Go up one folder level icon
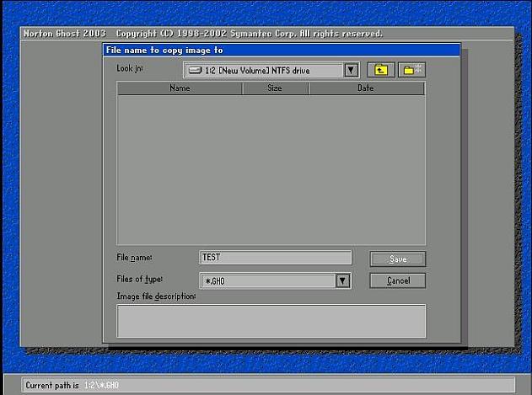The height and width of the screenshot is (395, 532). coord(381,70)
